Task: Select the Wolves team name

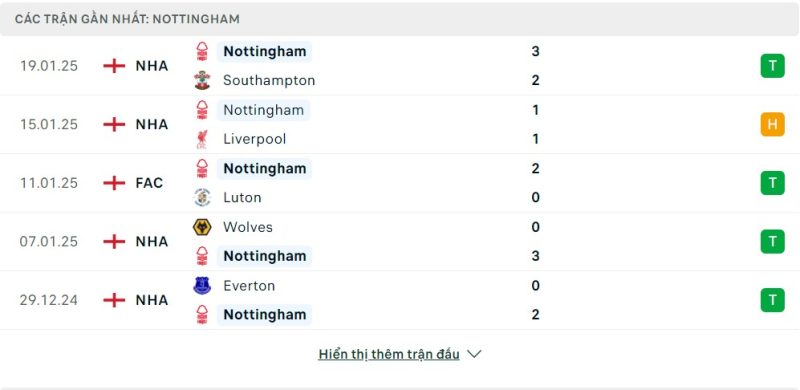Action: tap(247, 227)
